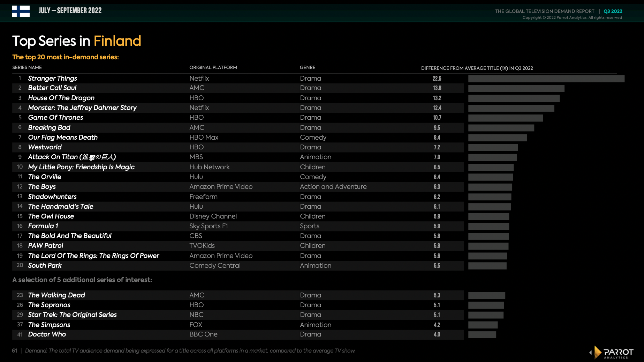Click 'The Boys' series title
The width and height of the screenshot is (644, 362).
click(x=42, y=187)
